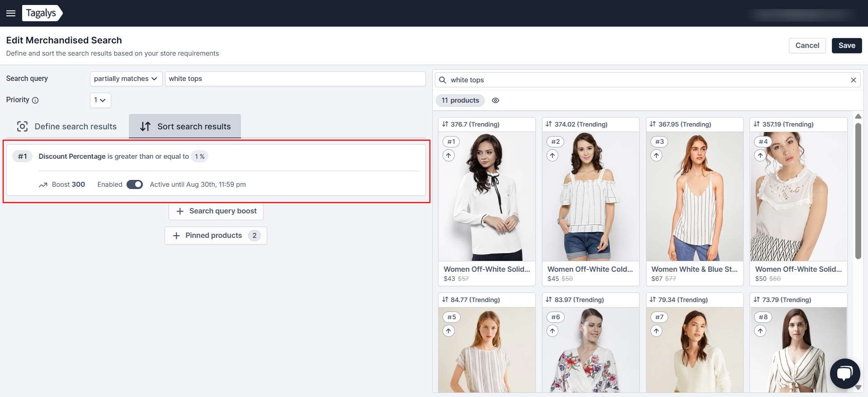The width and height of the screenshot is (868, 397).
Task: Move product #6 up with arrow
Action: pos(552,331)
